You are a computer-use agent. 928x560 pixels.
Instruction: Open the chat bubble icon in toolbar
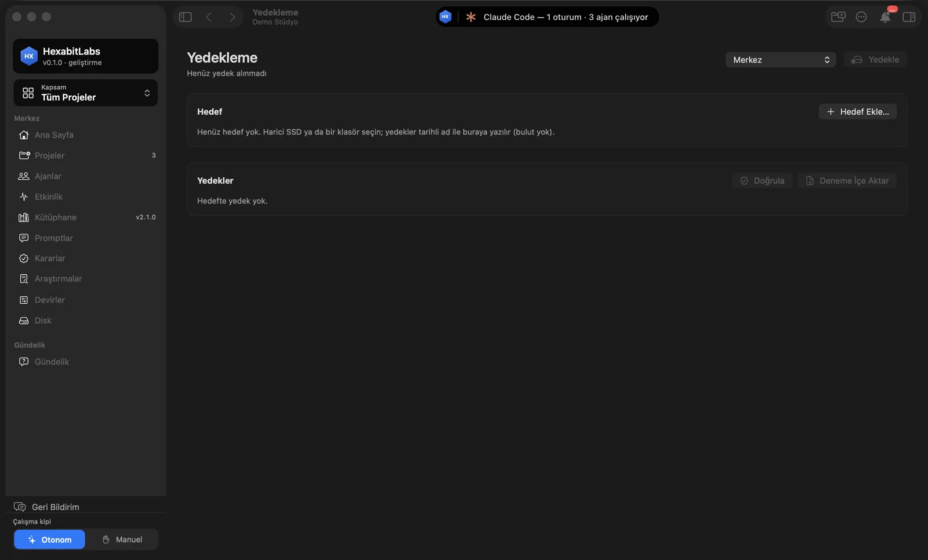click(861, 17)
